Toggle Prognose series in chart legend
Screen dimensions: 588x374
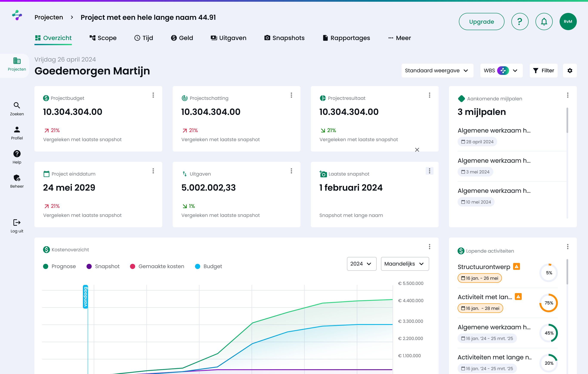point(59,266)
